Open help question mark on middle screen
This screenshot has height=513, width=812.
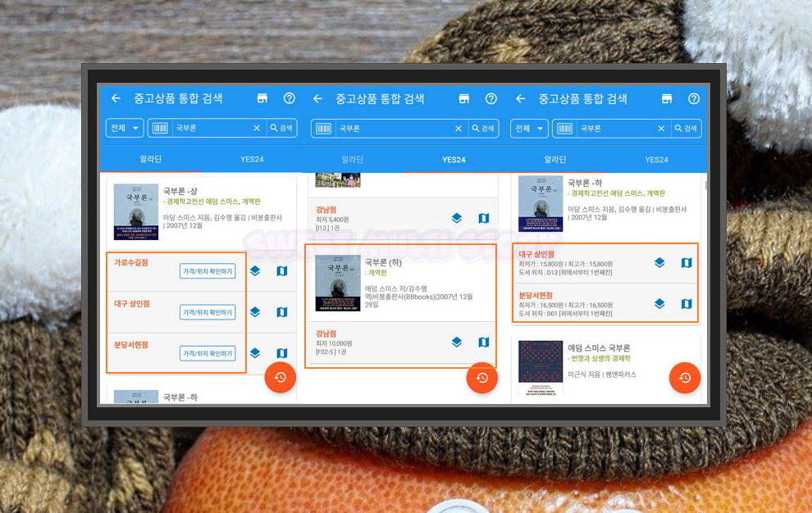tap(491, 98)
